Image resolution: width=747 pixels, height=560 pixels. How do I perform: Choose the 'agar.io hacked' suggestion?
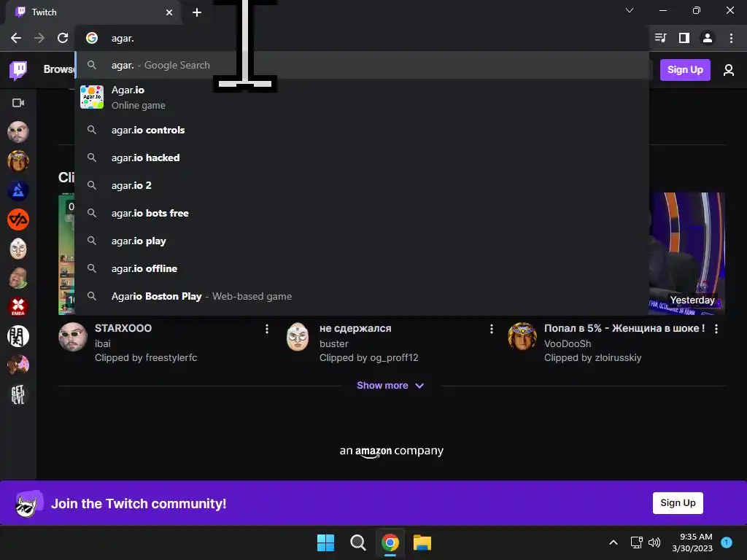click(362, 157)
